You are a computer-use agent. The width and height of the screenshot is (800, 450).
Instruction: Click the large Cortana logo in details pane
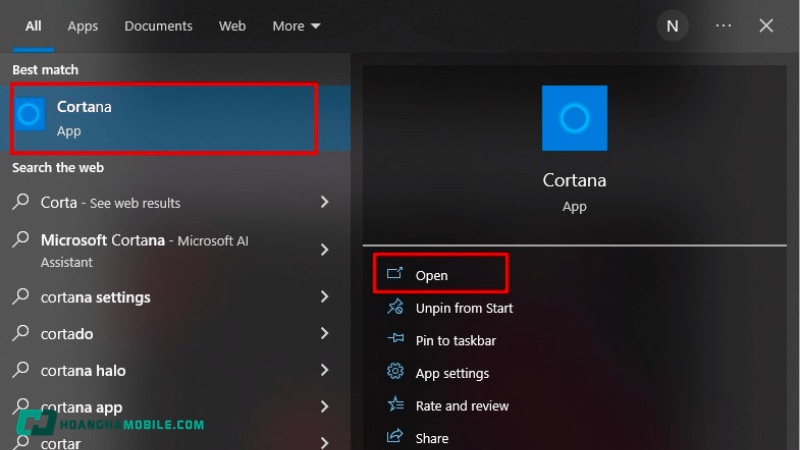574,119
